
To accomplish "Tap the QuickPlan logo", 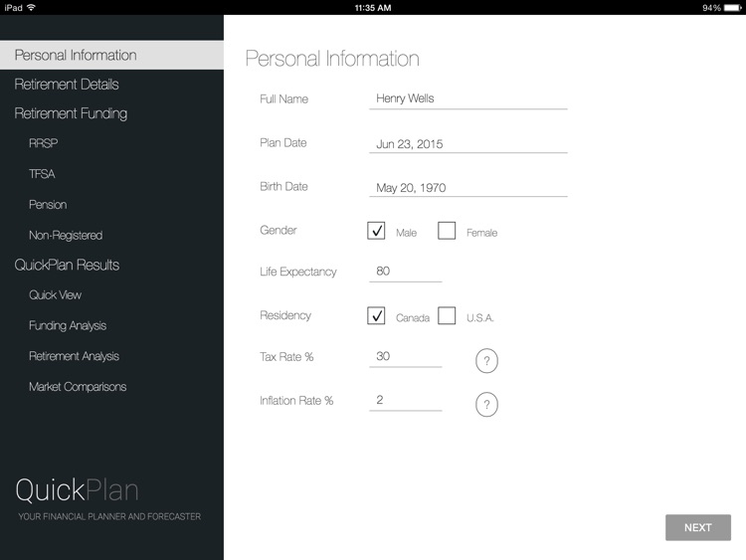I will pos(77,490).
